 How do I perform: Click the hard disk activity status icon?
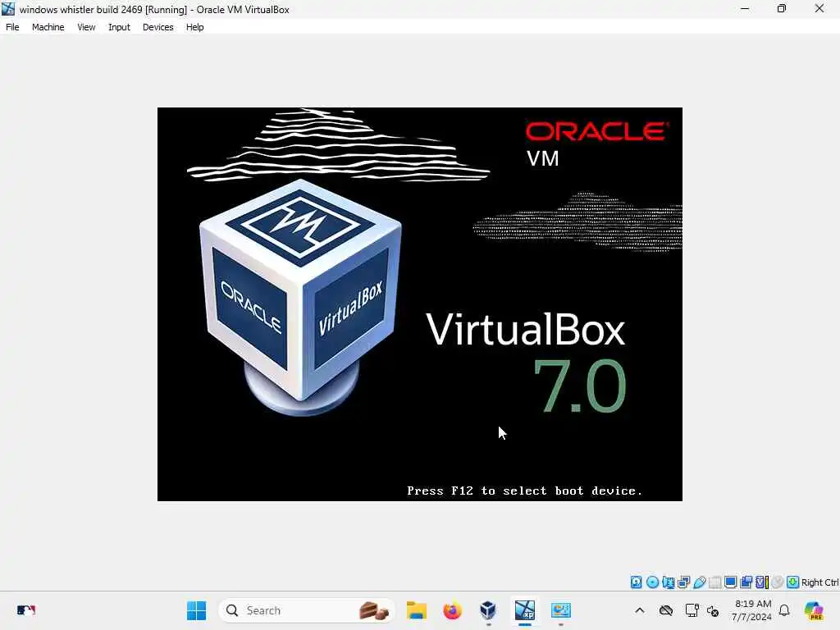(637, 582)
